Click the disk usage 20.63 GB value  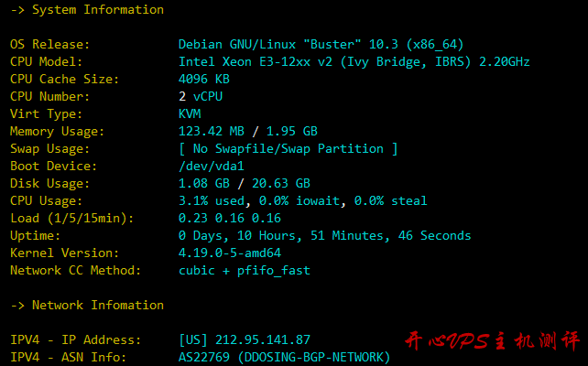[281, 184]
